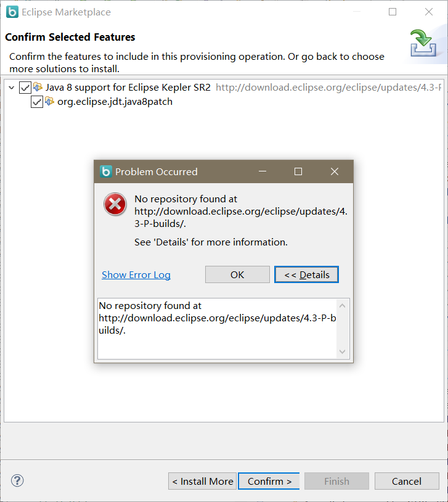Image resolution: width=448 pixels, height=502 pixels.
Task: Click the Problem Occurred dialog app icon
Action: tap(106, 171)
